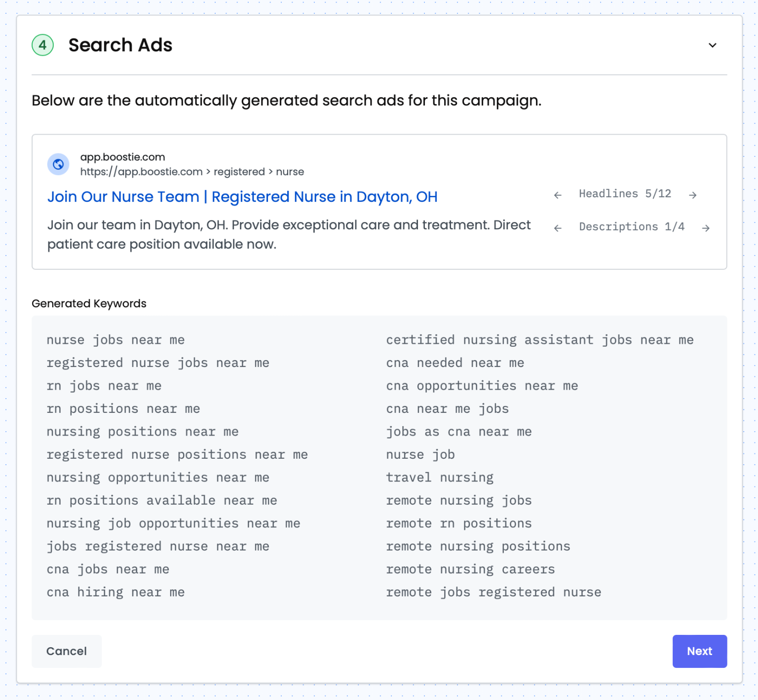
Task: Select keyword 'registered nurse positions near me'
Action: pyautogui.click(x=177, y=455)
